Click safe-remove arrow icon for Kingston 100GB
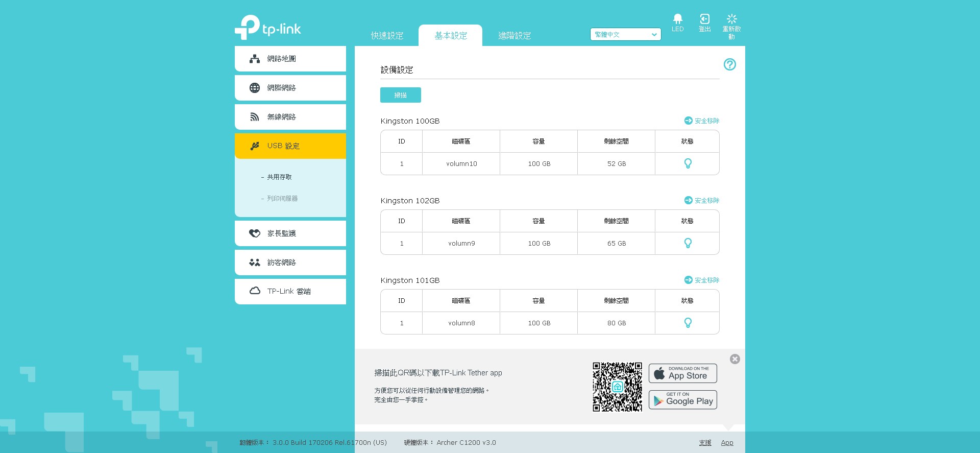The width and height of the screenshot is (980, 453). [688, 121]
